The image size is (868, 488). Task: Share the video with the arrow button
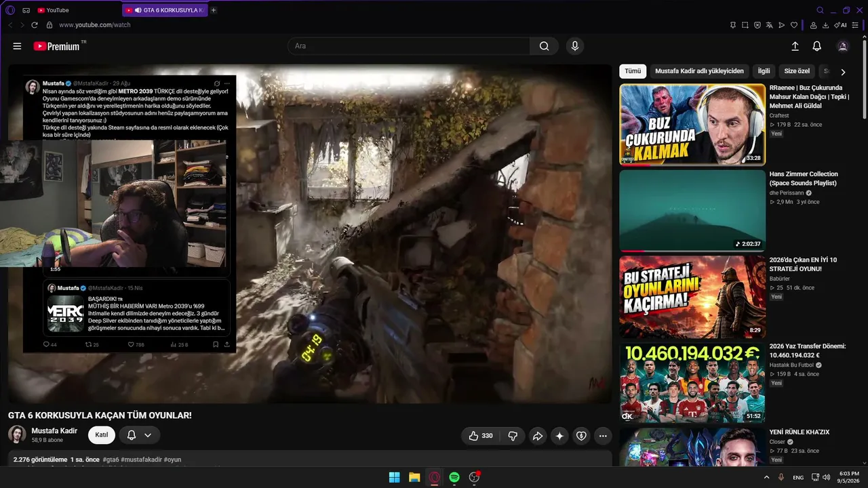[537, 436]
